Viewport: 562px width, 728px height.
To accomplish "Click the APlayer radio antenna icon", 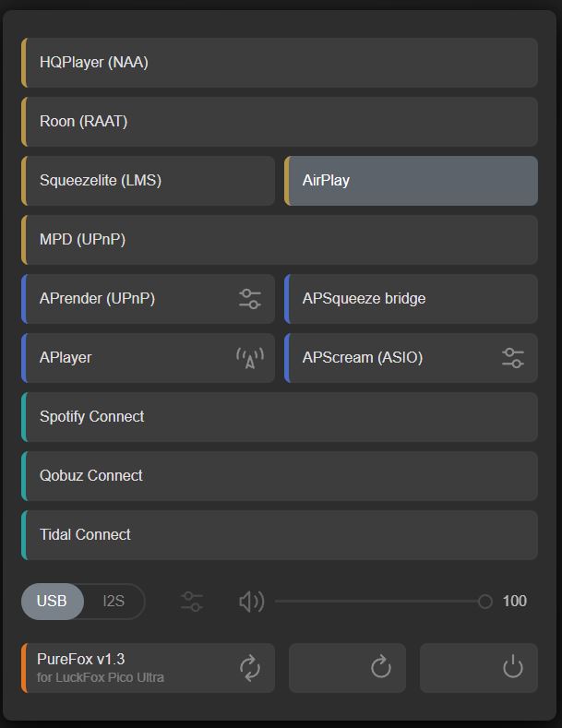I will [x=249, y=358].
